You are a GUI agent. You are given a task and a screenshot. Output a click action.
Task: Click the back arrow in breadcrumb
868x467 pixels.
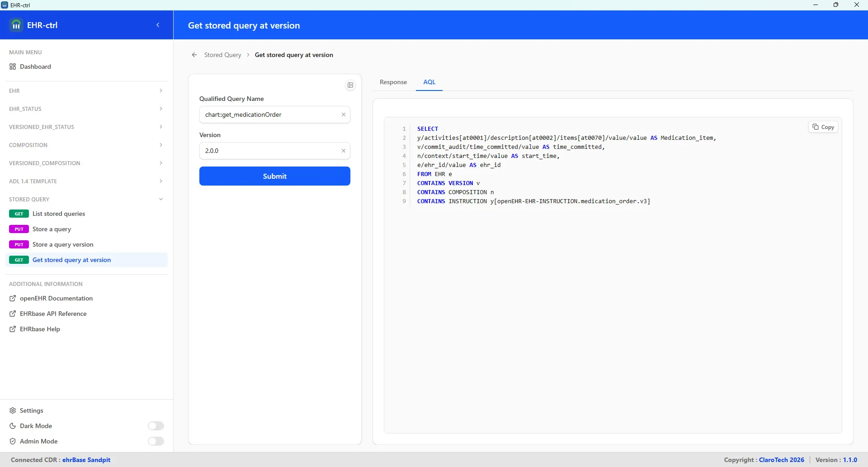[x=194, y=55]
